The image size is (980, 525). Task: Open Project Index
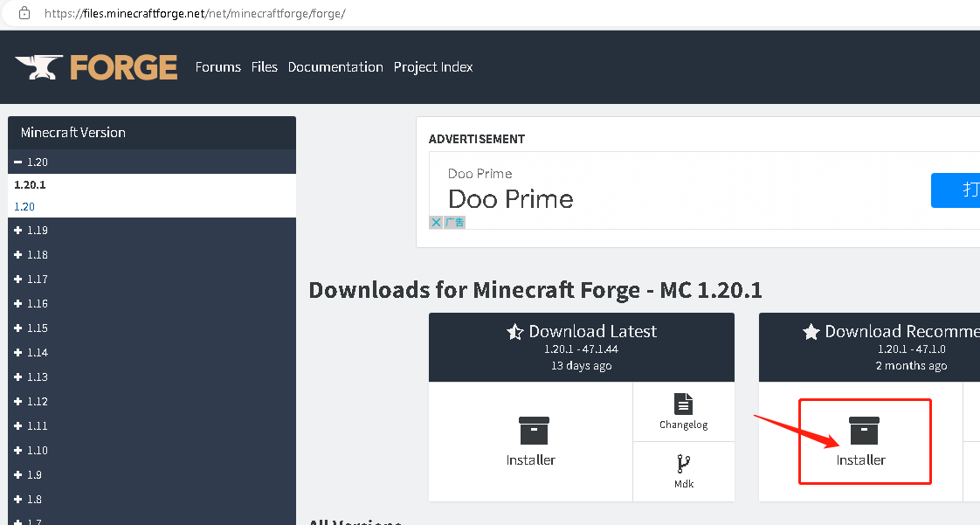click(x=433, y=67)
